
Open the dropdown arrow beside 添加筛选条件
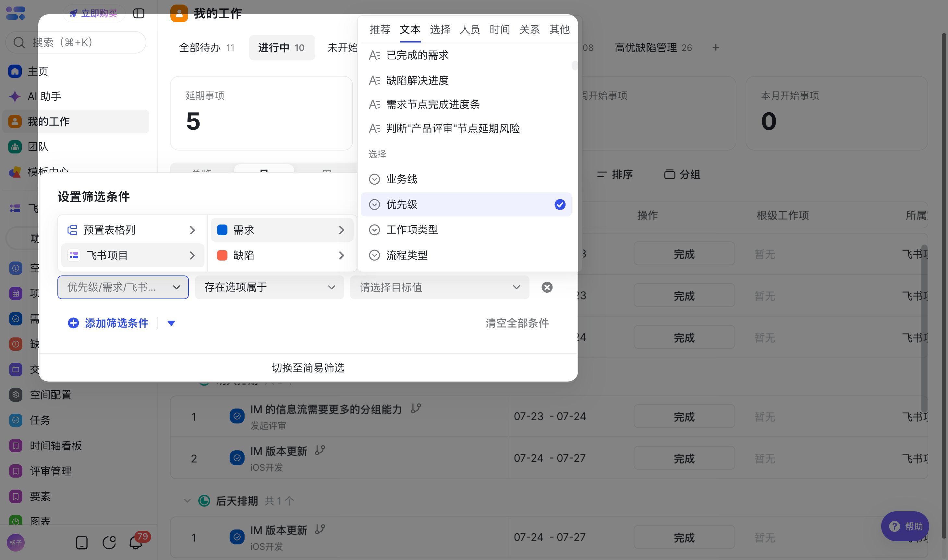click(x=171, y=323)
